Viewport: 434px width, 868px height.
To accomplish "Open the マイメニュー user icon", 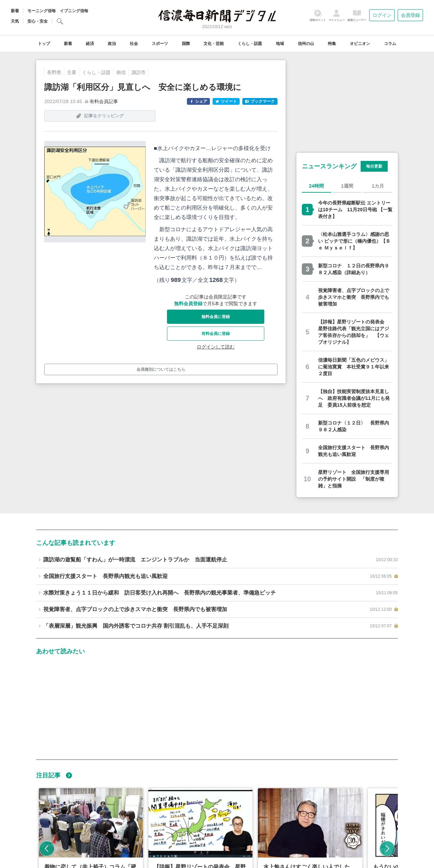I will [x=336, y=15].
